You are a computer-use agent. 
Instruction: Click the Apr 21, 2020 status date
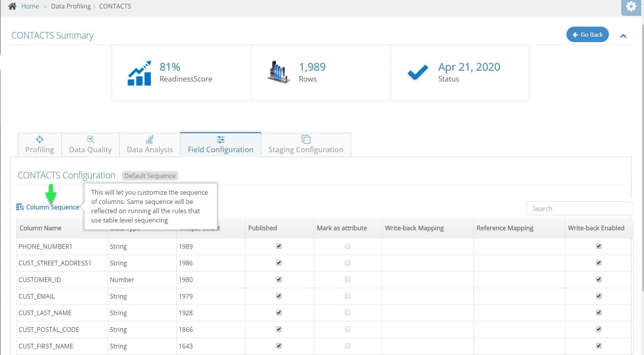(469, 67)
